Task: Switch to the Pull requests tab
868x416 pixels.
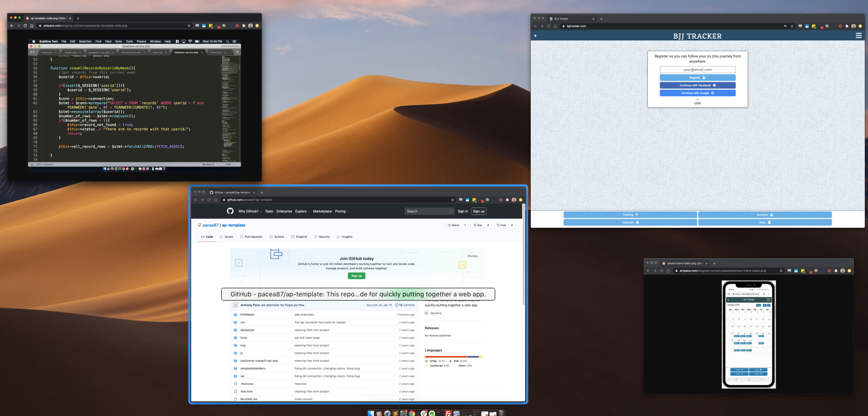Action: 251,237
